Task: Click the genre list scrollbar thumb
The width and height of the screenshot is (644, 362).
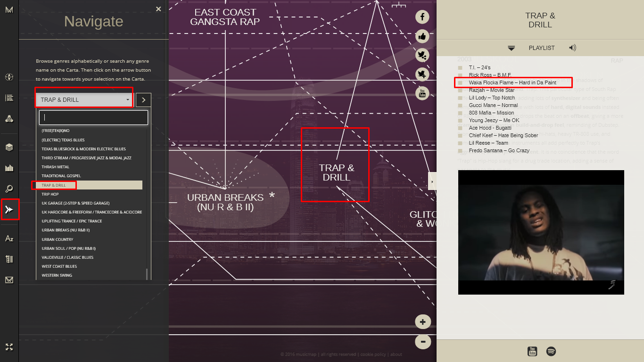Action: pos(147,274)
